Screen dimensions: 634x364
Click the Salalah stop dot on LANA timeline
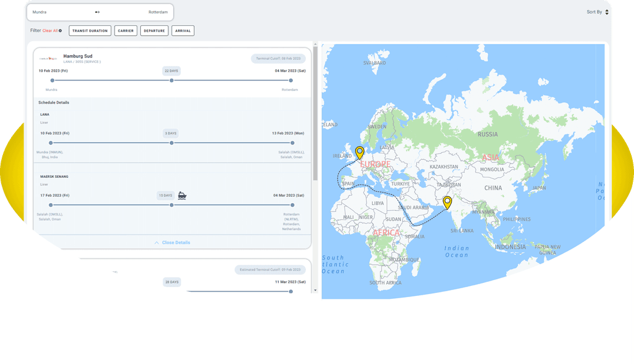point(292,143)
